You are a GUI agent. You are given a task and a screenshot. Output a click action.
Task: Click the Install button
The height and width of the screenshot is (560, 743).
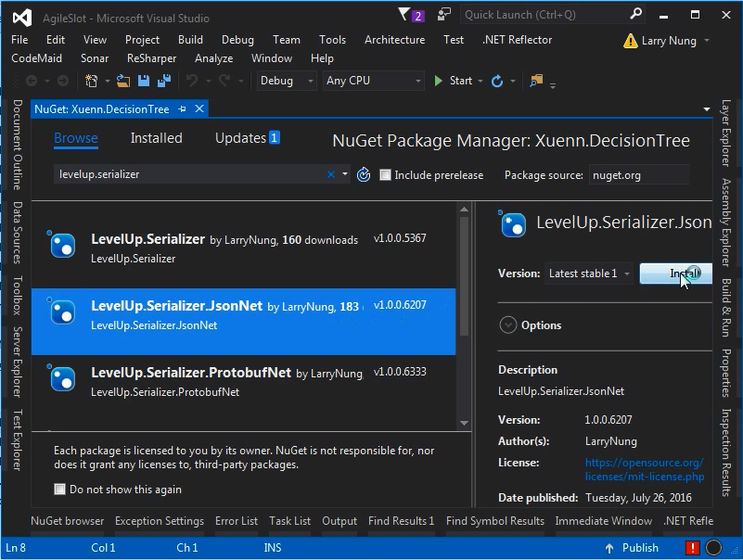point(676,274)
